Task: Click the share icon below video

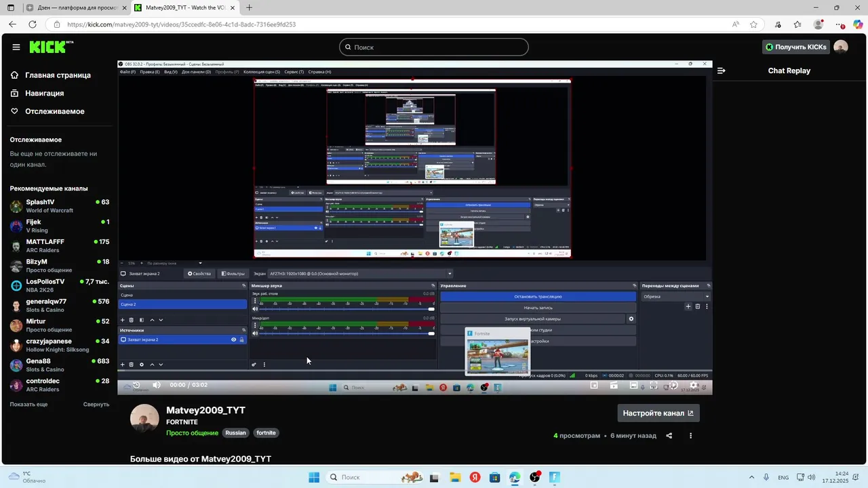Action: click(x=669, y=436)
